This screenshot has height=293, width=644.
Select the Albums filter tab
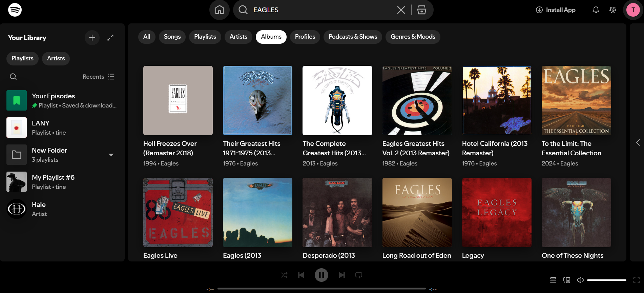(x=271, y=37)
